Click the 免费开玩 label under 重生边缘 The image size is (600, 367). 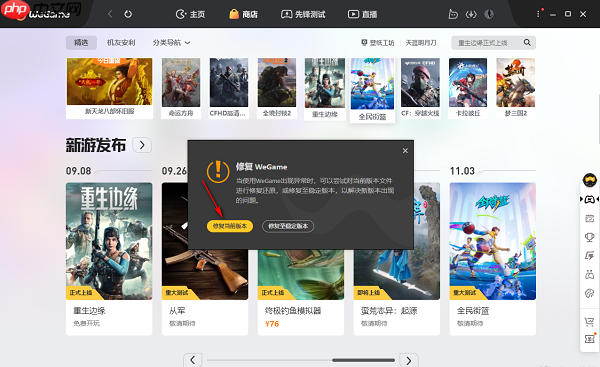tap(86, 323)
